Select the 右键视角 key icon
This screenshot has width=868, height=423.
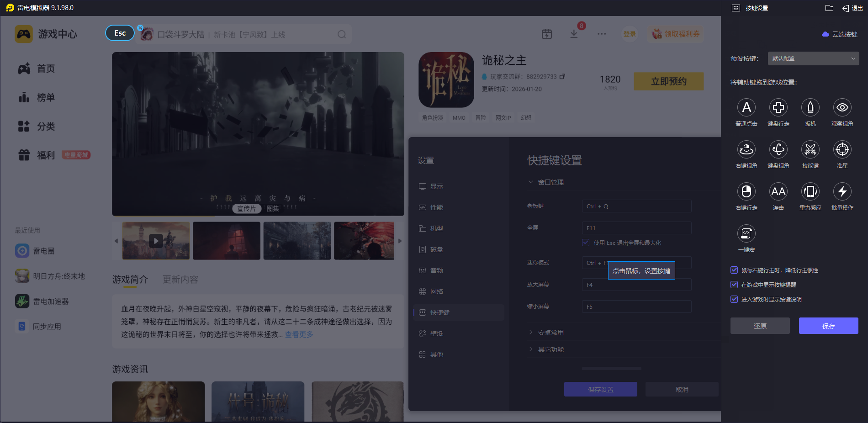(746, 149)
